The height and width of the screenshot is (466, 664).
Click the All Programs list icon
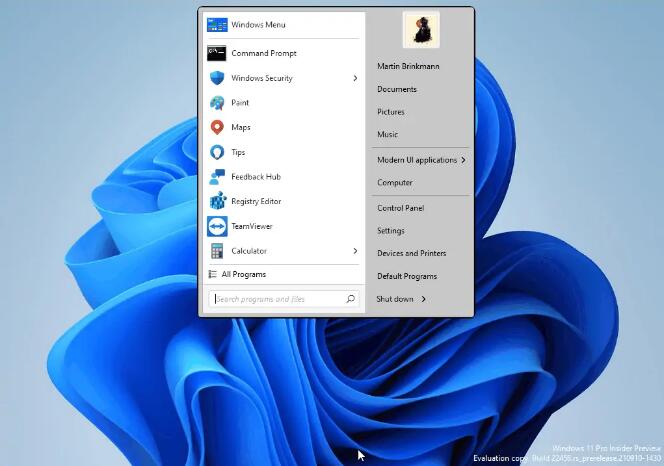click(213, 275)
